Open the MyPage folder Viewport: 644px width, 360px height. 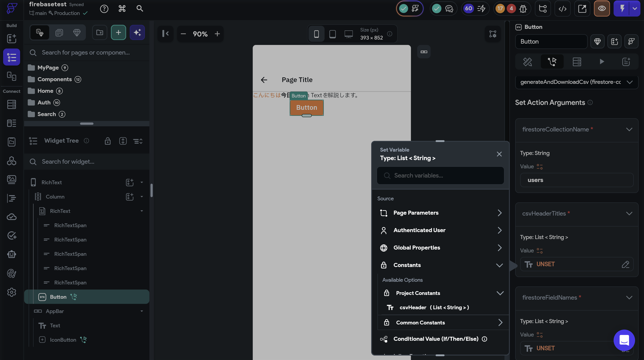tap(48, 68)
